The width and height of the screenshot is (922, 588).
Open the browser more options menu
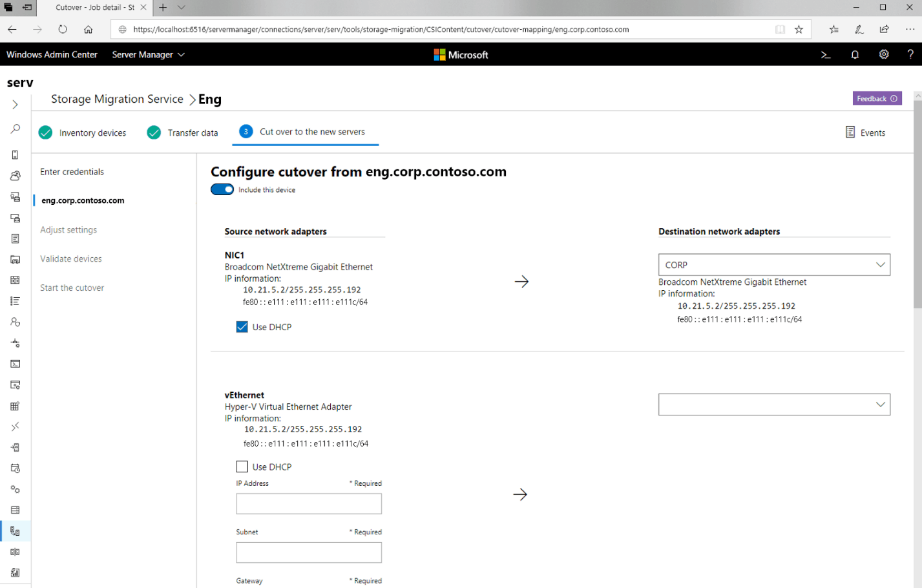(910, 29)
